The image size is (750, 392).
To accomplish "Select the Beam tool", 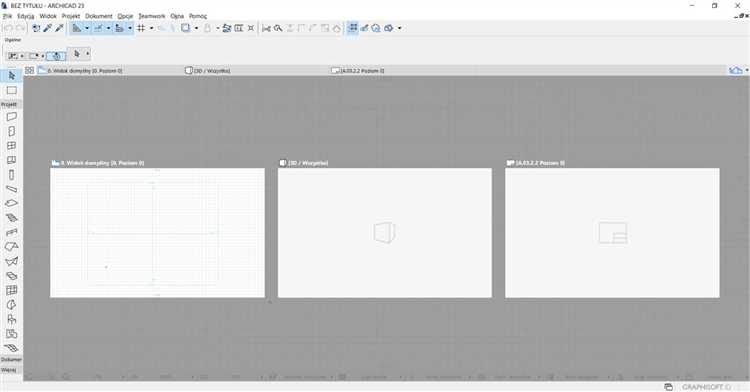I will [x=11, y=189].
